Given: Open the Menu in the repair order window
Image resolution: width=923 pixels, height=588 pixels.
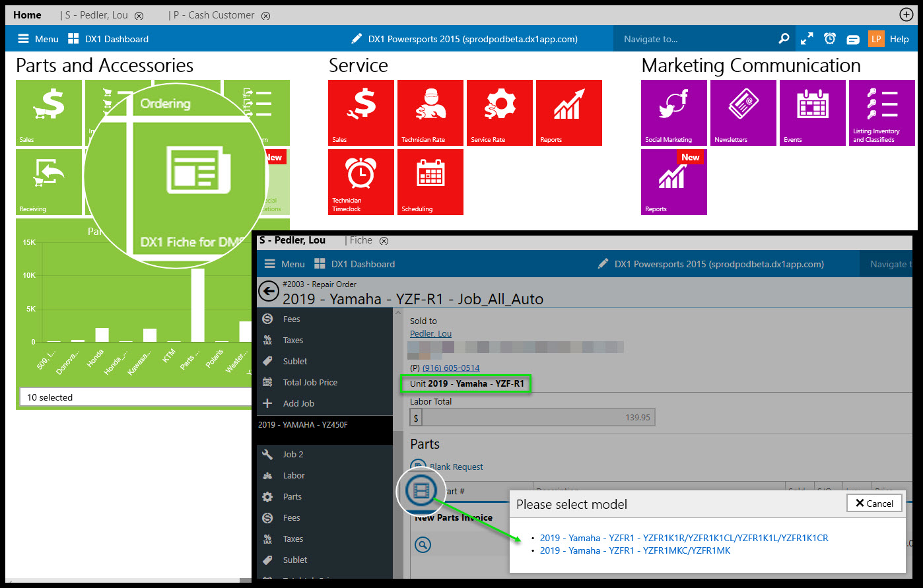Looking at the screenshot, I should click(285, 264).
